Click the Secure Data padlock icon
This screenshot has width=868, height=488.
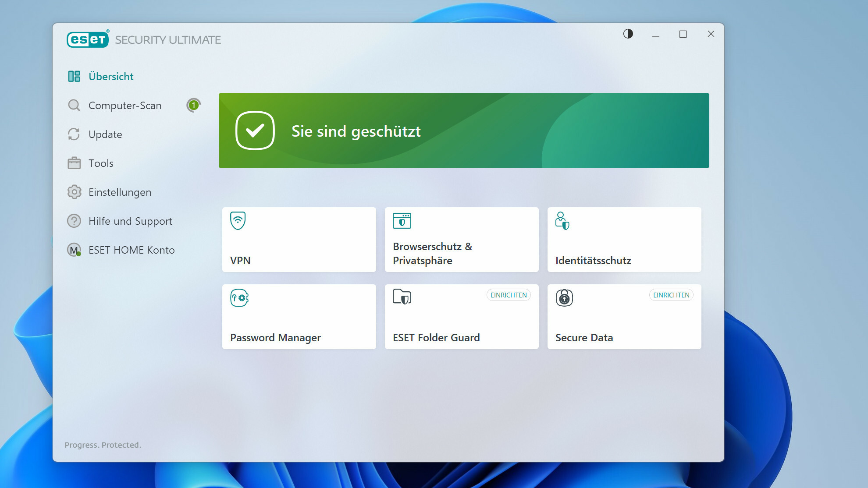pos(565,298)
